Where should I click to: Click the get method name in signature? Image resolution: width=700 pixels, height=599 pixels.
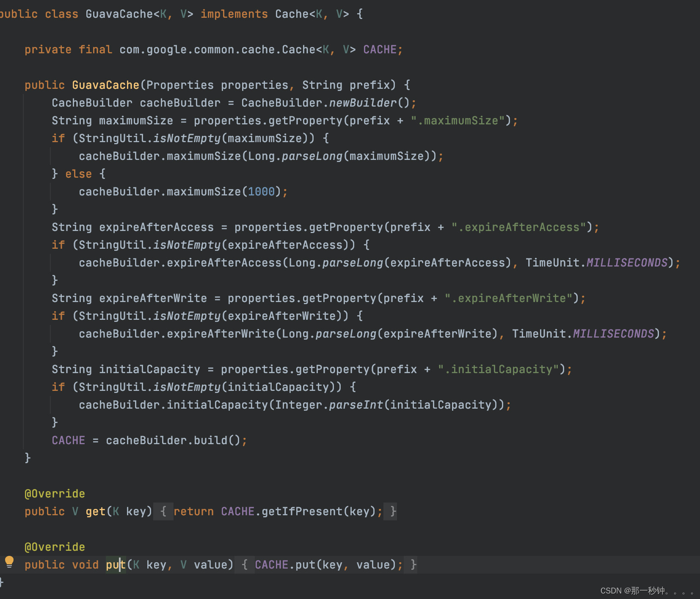[95, 511]
